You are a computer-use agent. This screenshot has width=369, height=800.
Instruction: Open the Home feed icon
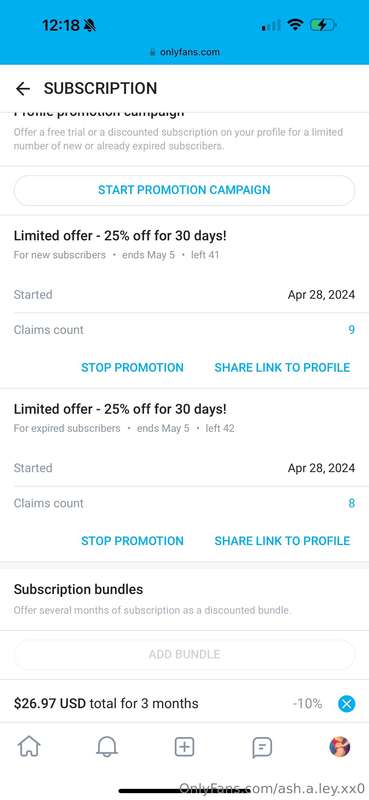tap(29, 747)
